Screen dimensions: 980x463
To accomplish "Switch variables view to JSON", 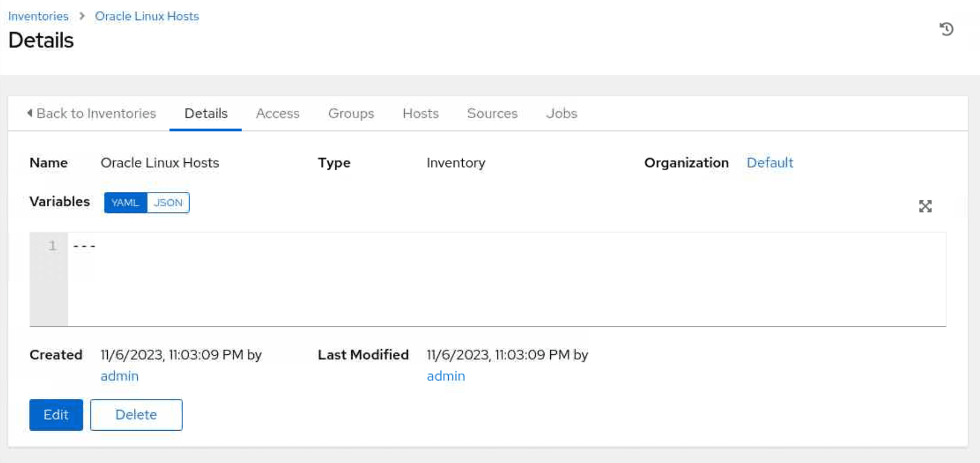I will pos(168,202).
